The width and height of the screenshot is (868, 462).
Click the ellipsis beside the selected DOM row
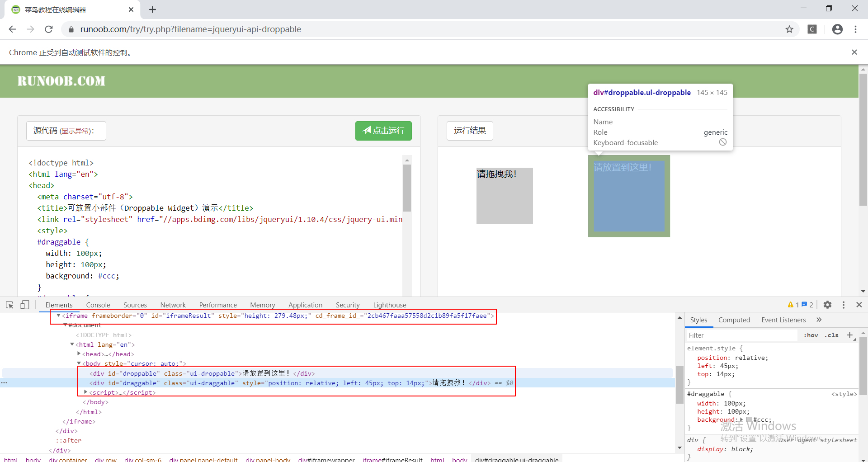click(x=4, y=383)
